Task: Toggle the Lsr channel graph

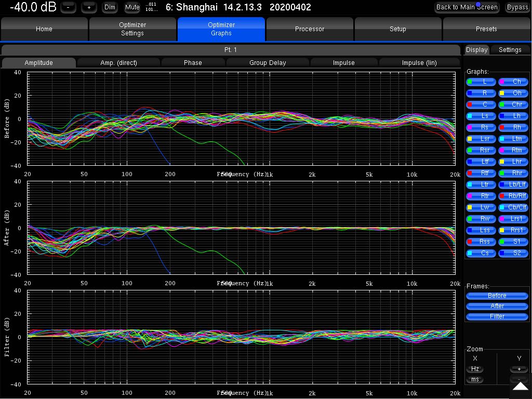Action: coord(481,139)
